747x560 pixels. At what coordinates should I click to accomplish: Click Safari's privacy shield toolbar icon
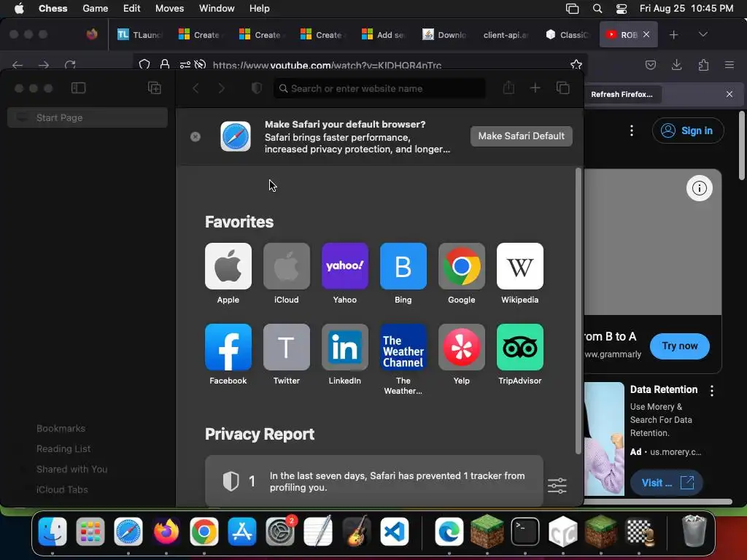point(257,88)
